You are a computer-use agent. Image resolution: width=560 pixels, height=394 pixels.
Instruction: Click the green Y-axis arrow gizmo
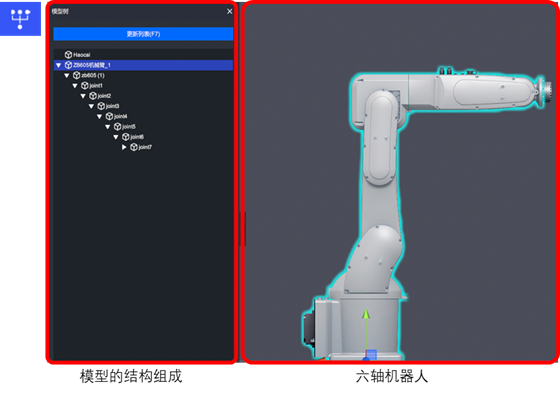366,314
